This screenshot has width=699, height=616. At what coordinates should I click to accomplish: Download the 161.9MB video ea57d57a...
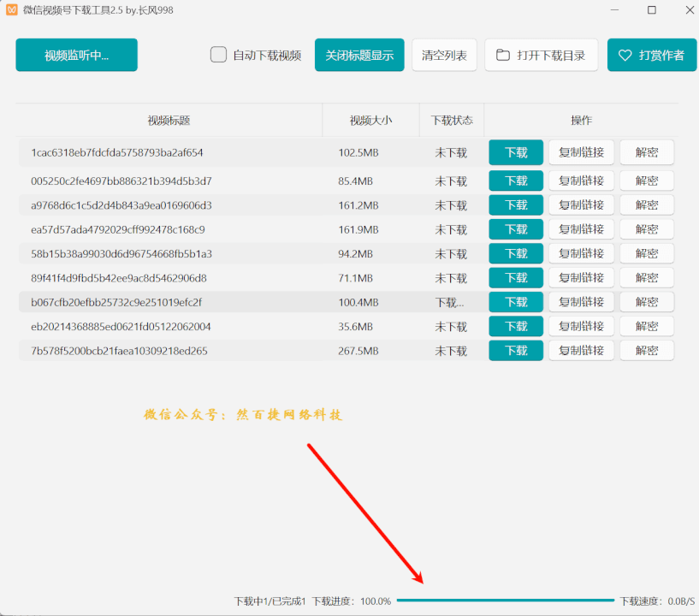click(x=516, y=229)
